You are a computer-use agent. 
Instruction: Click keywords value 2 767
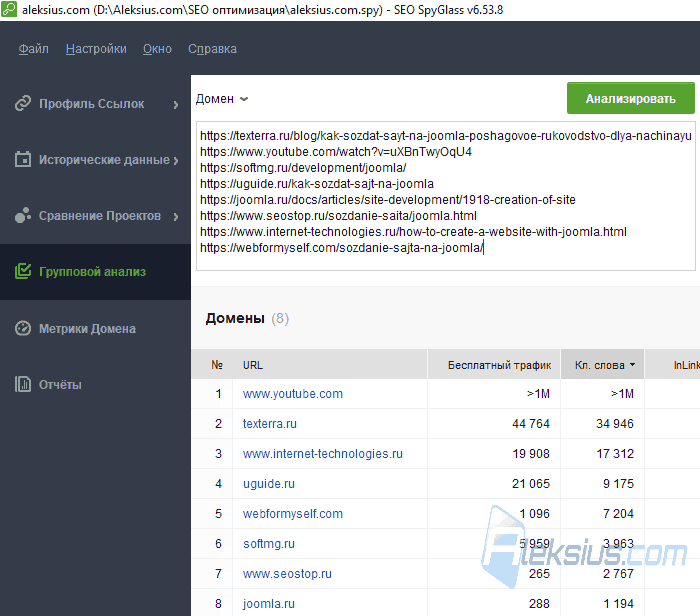618,574
